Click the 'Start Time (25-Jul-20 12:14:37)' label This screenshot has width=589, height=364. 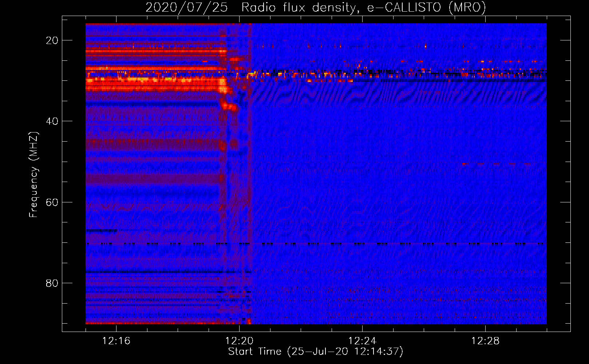coord(316,352)
